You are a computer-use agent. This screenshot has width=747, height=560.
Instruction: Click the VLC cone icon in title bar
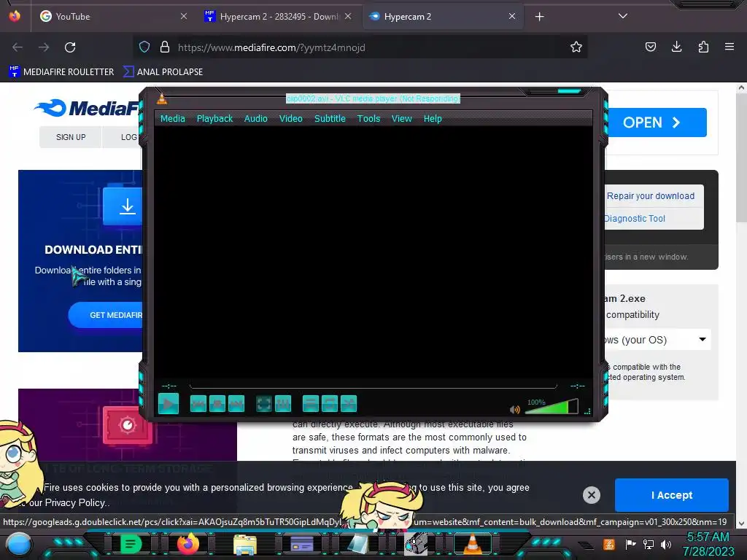tap(162, 98)
